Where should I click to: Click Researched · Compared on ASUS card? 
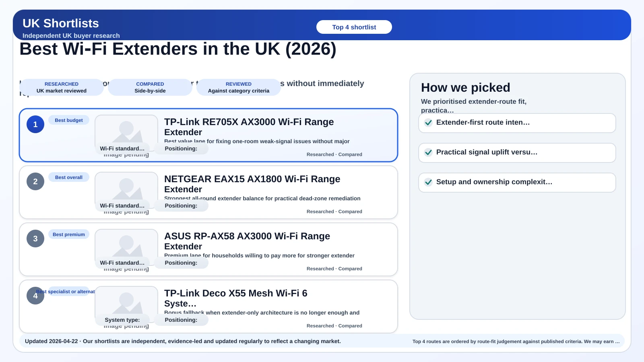[x=334, y=269]
